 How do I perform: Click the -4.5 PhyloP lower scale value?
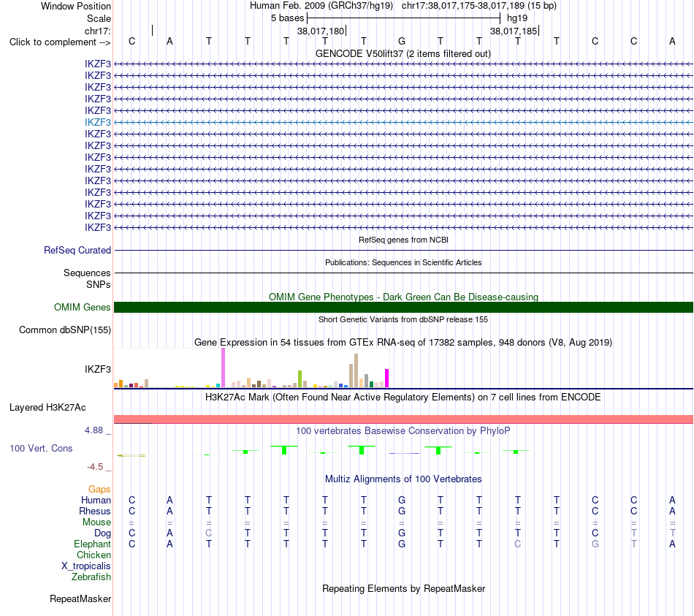pyautogui.click(x=95, y=467)
